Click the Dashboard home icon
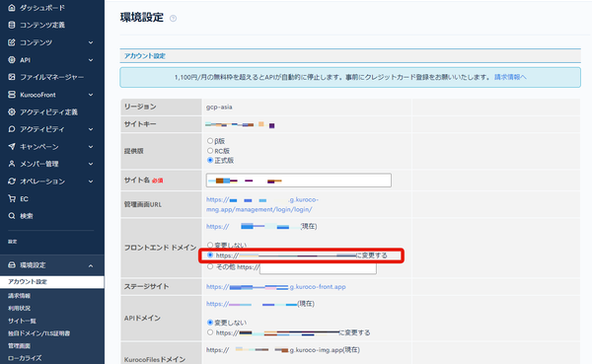This screenshot has width=592, height=364. pos(12,8)
